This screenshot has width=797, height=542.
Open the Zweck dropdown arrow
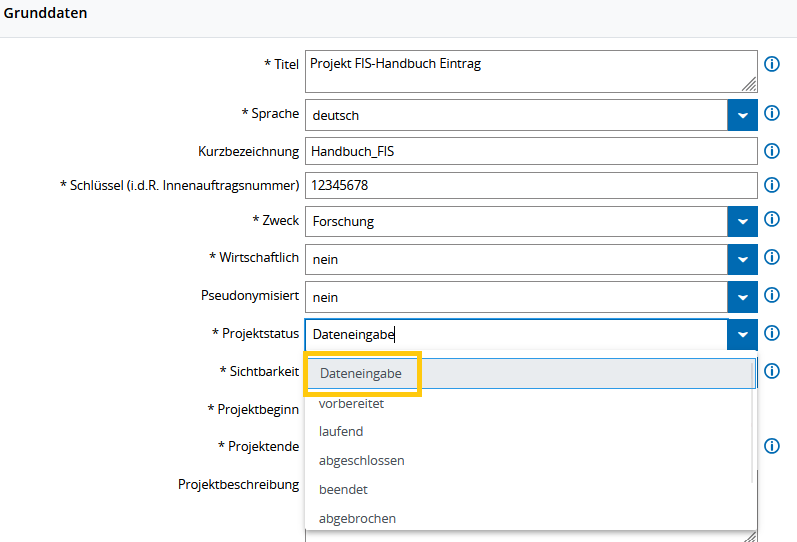click(x=742, y=221)
